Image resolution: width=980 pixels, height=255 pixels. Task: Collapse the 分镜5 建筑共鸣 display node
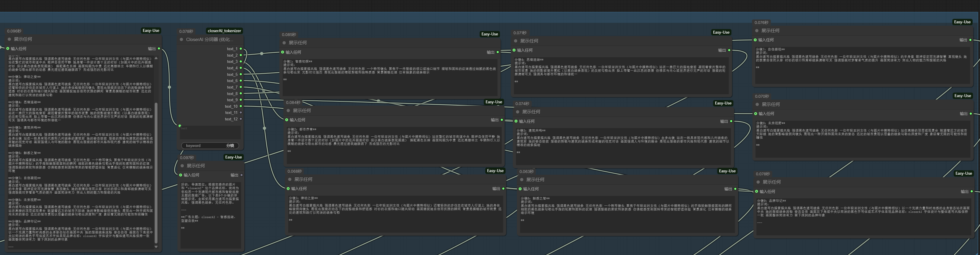517,112
